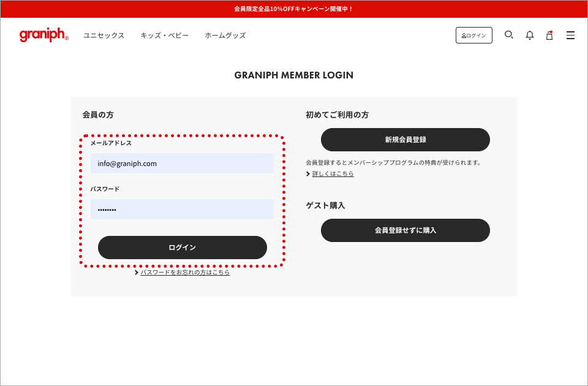Click the GRANIPH MEMBER LOGIN heading
Screen dimensions: 588x386
tap(294, 75)
